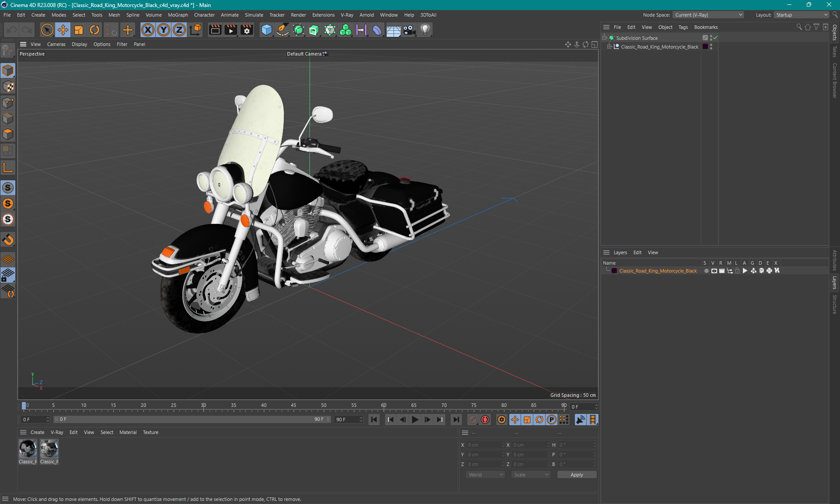
Task: Open the MoGraph menu
Action: coord(178,15)
